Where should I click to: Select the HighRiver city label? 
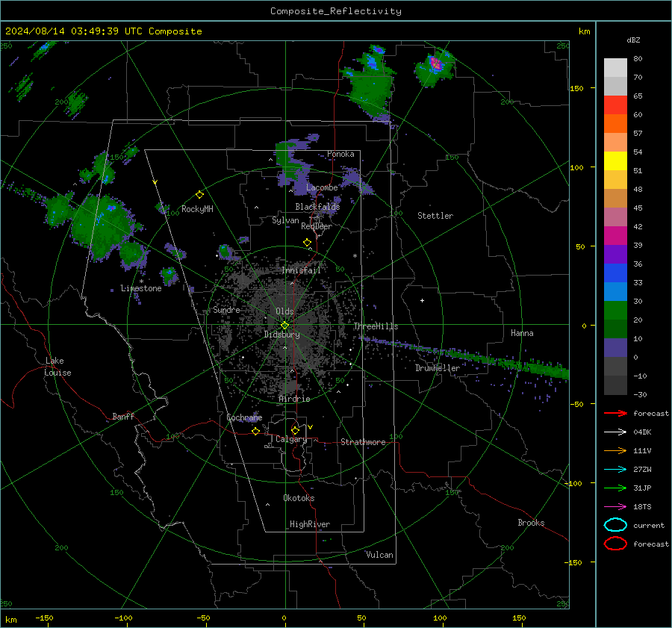click(x=309, y=524)
